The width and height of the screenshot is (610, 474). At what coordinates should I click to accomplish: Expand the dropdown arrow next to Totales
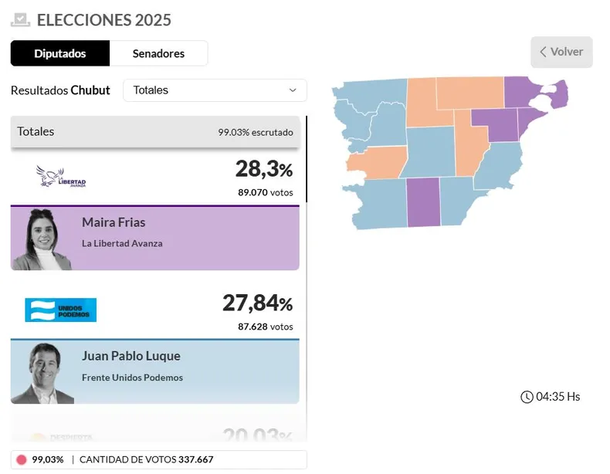(x=293, y=90)
